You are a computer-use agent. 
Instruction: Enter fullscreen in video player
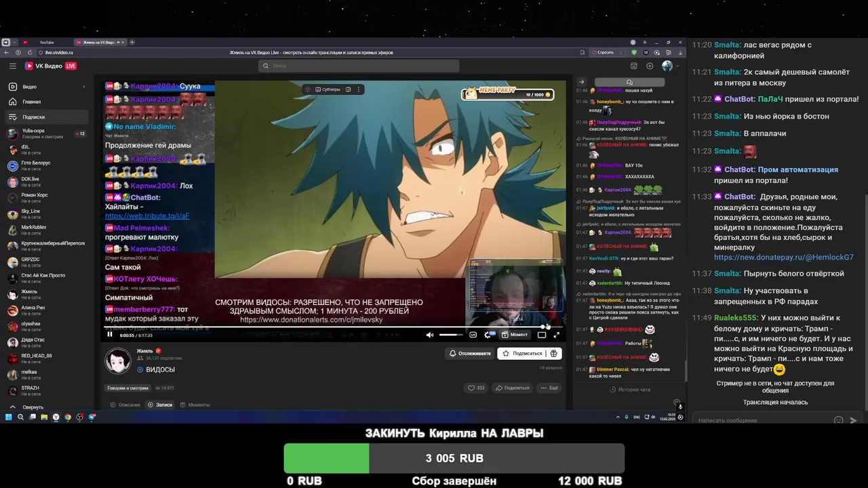click(556, 334)
